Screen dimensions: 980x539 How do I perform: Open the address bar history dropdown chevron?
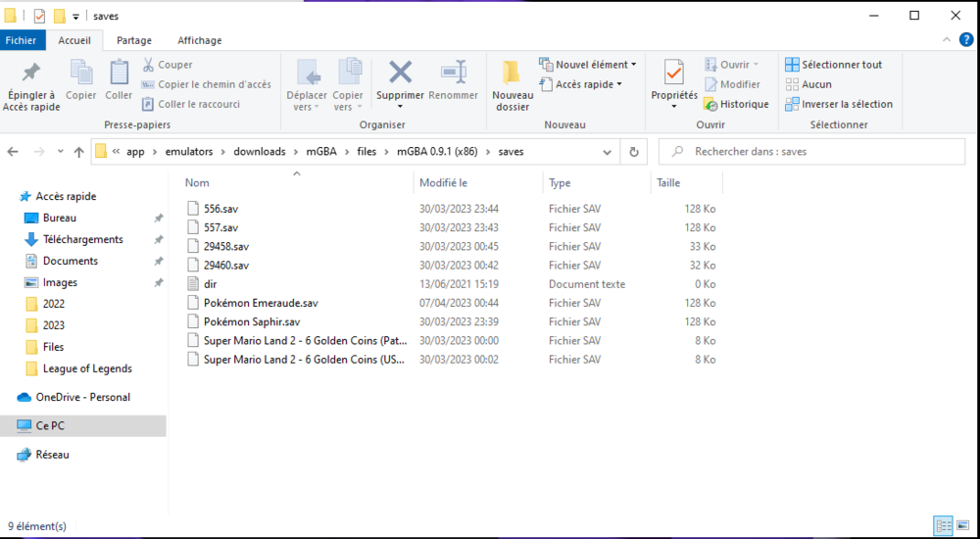tap(609, 152)
